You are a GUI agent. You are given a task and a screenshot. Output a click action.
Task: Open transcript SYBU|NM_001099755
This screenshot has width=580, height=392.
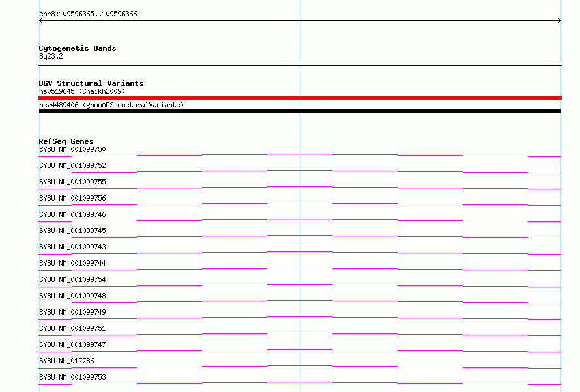coord(72,182)
